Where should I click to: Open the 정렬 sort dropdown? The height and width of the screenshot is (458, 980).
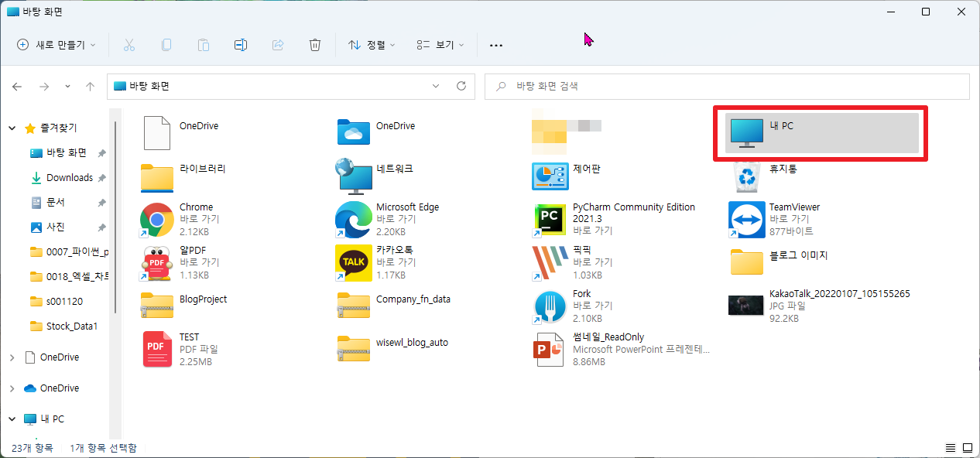click(372, 45)
